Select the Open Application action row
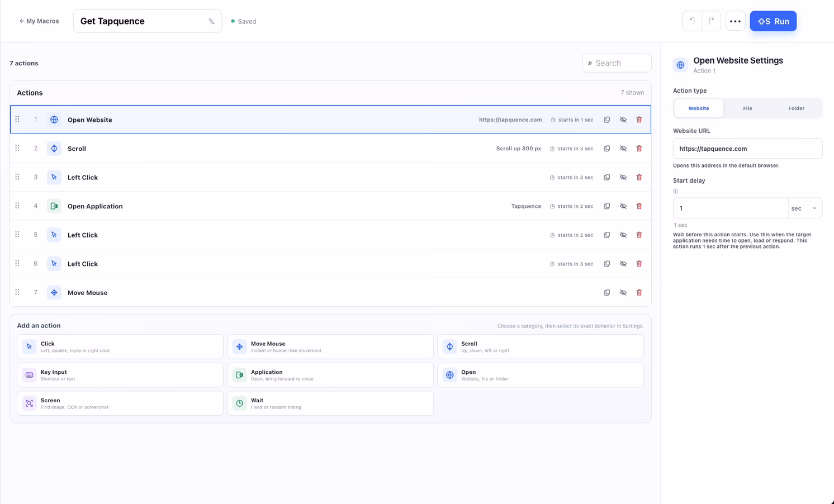 (x=330, y=206)
